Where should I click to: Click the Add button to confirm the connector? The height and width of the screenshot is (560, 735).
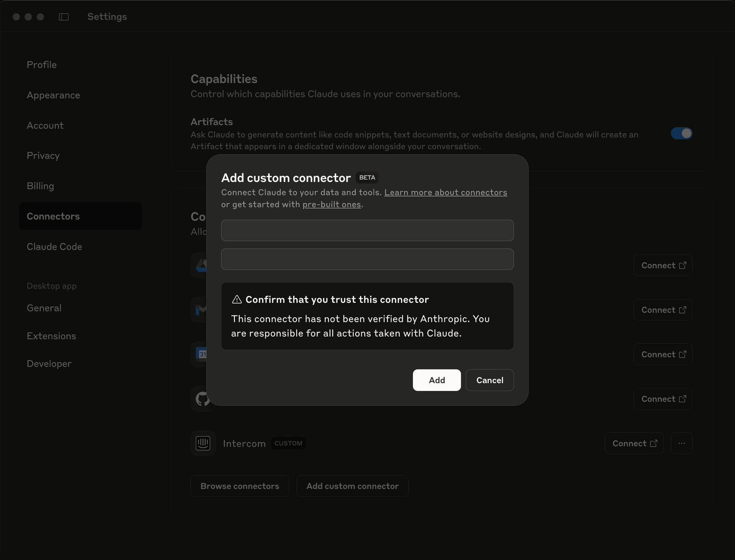[436, 380]
